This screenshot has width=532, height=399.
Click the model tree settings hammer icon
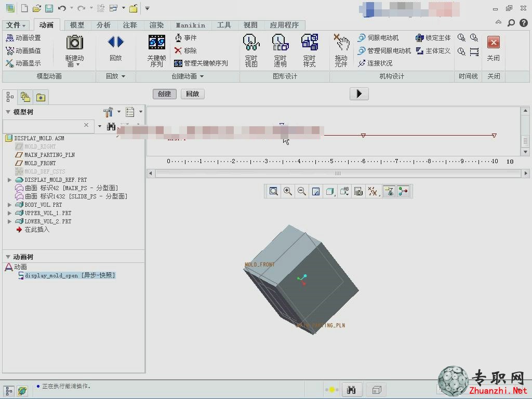tap(108, 112)
